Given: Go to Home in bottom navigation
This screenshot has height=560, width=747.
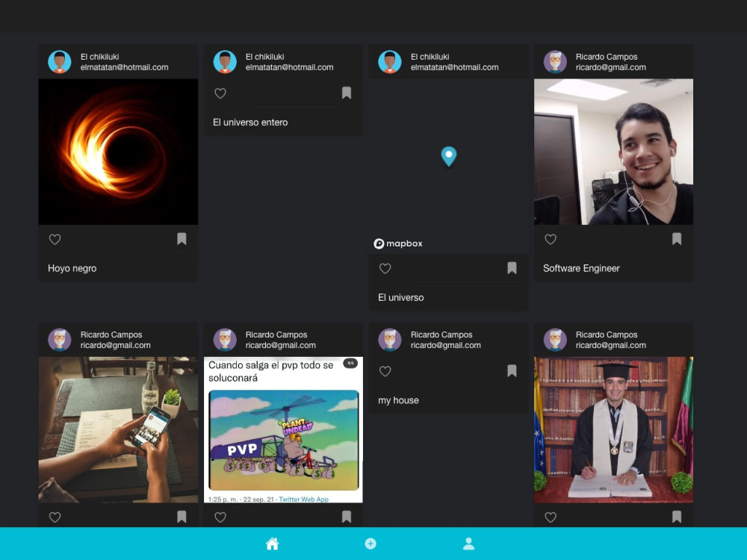Looking at the screenshot, I should (x=272, y=544).
